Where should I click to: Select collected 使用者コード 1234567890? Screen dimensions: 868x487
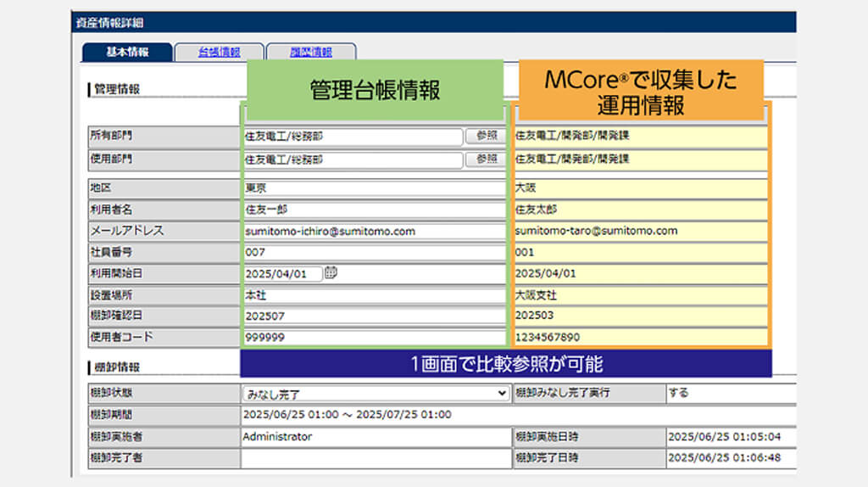pyautogui.click(x=548, y=338)
